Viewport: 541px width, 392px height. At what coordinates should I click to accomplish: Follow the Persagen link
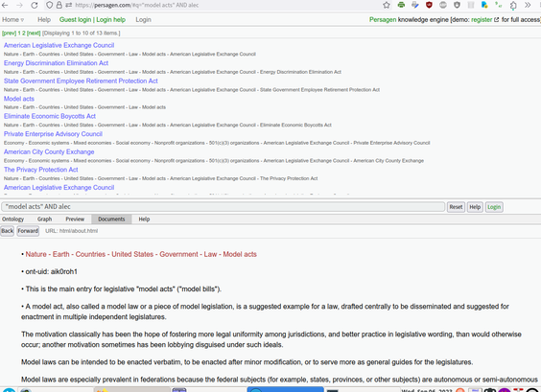(383, 20)
